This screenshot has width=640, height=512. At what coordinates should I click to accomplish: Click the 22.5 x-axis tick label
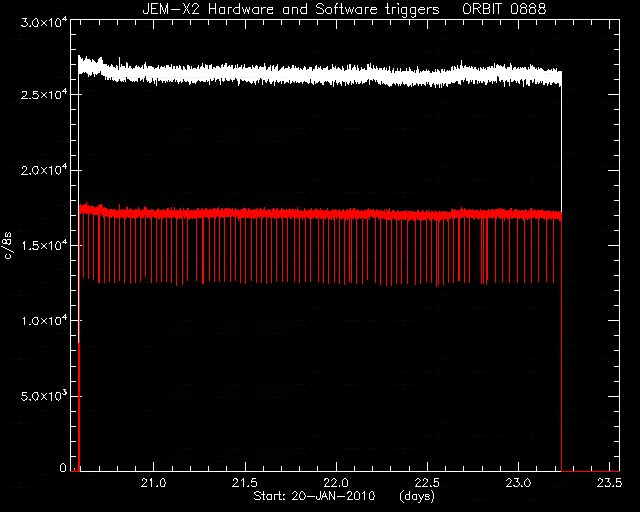click(x=427, y=483)
